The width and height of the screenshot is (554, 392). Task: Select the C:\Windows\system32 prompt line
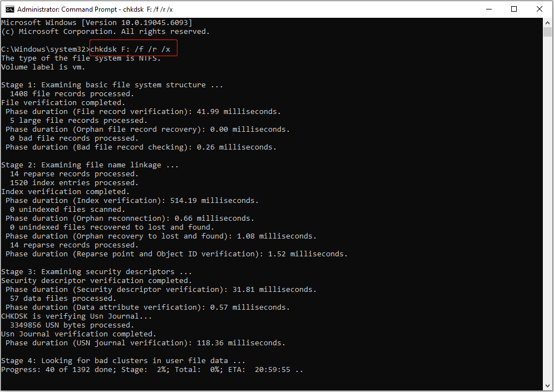[x=44, y=49]
